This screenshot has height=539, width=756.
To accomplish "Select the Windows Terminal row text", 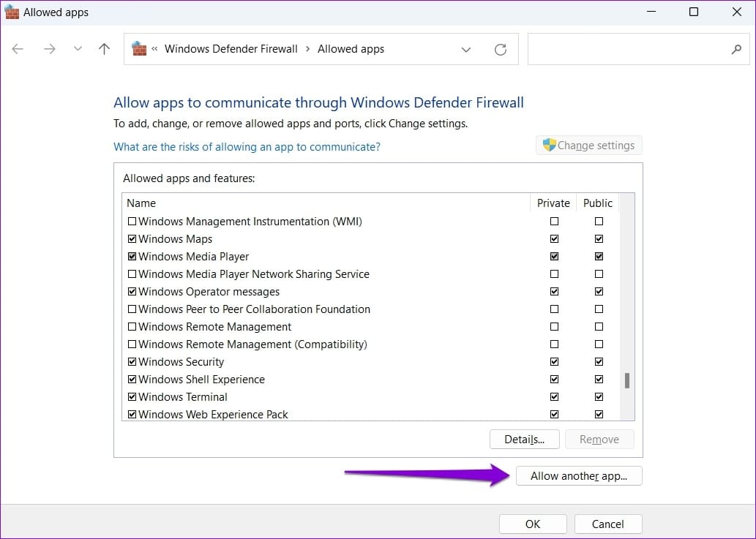I will pos(183,397).
